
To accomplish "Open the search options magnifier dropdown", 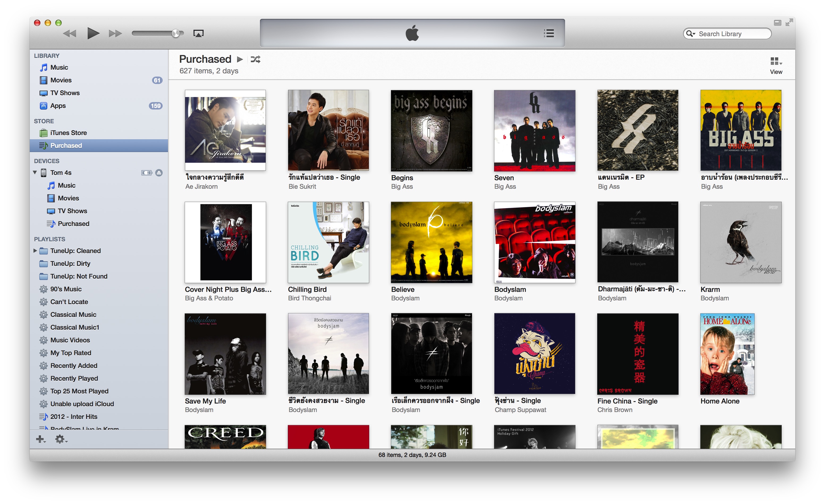I will tap(691, 33).
